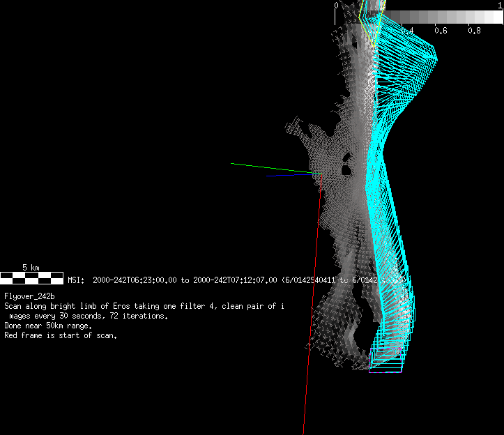504x435 pixels.
Task: Click the checkered 5 km scale bar
Action: coord(31,278)
